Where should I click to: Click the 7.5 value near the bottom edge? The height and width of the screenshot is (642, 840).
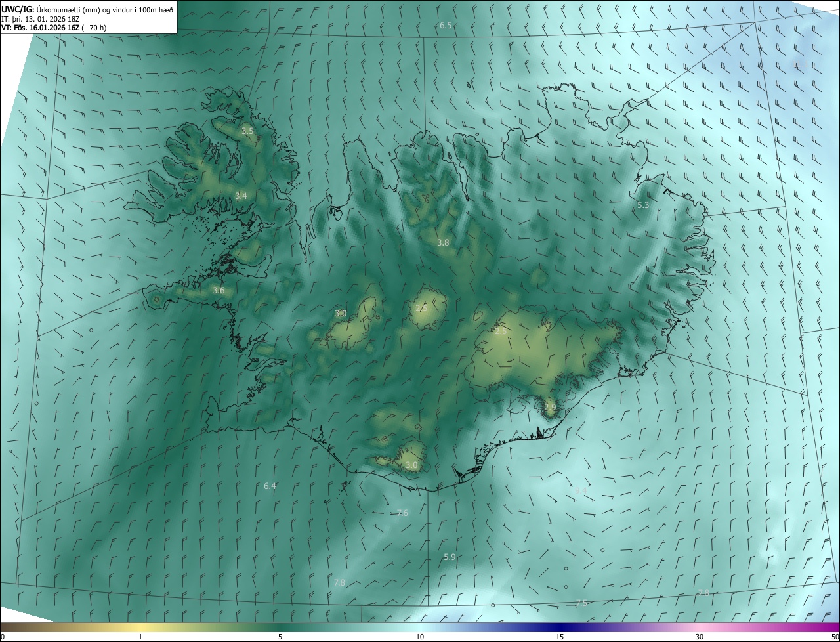coord(581,603)
